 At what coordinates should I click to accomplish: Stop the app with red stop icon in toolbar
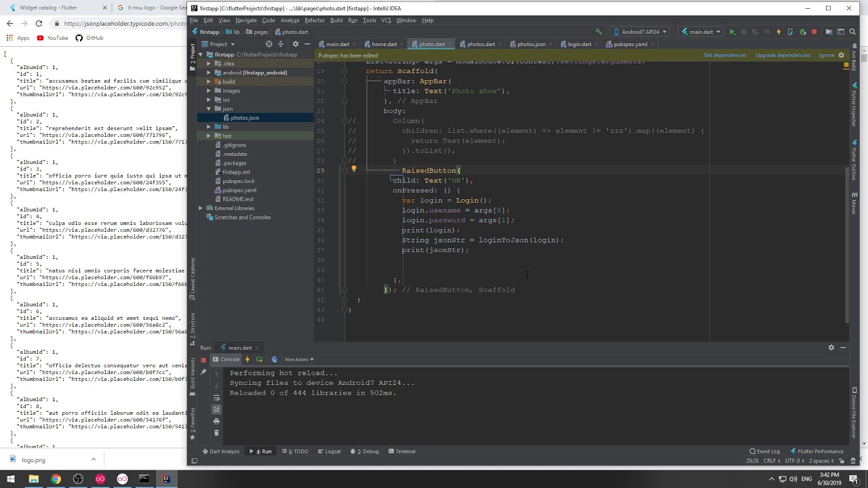point(814,32)
